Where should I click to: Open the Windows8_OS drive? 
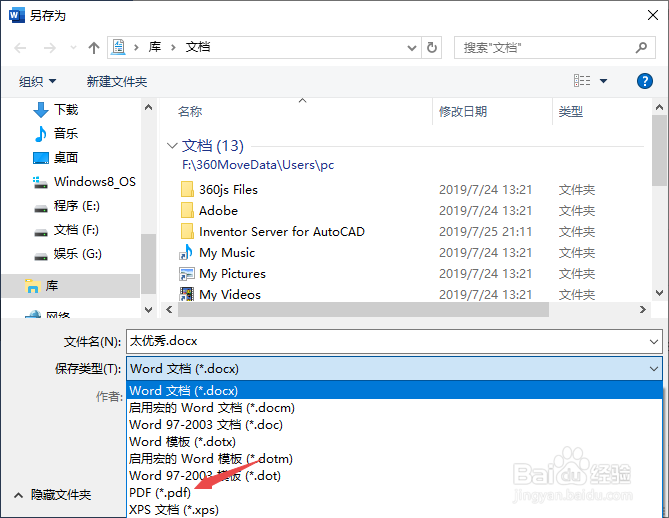(x=95, y=182)
